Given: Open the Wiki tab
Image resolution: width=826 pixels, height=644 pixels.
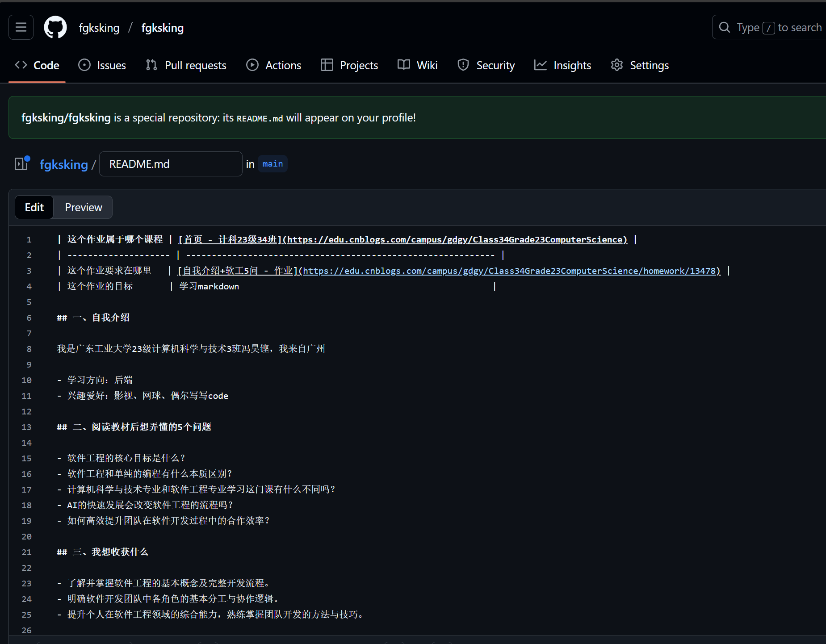Looking at the screenshot, I should [418, 65].
